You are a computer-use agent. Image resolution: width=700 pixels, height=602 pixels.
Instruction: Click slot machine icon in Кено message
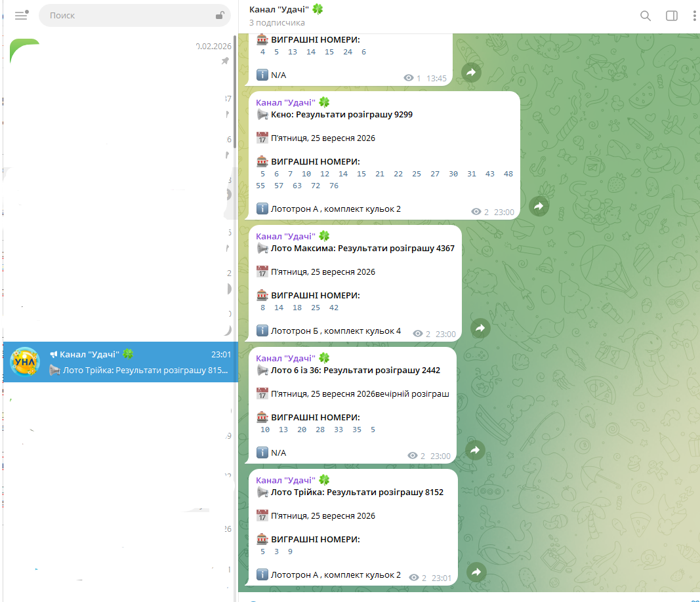click(x=262, y=161)
